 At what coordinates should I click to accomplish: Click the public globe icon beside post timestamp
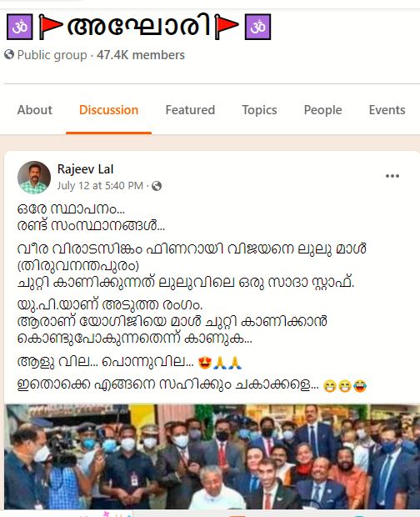pos(157,186)
